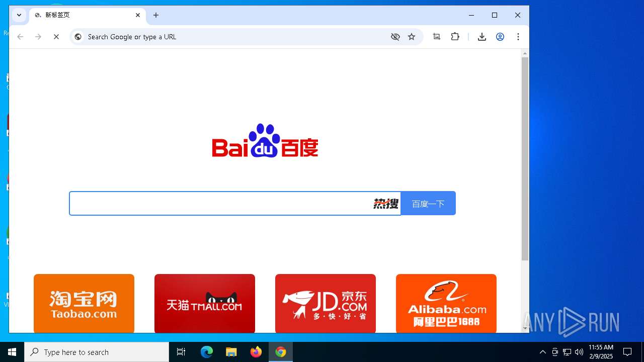The image size is (644, 362).
Task: Stop loading the page
Action: pyautogui.click(x=56, y=37)
